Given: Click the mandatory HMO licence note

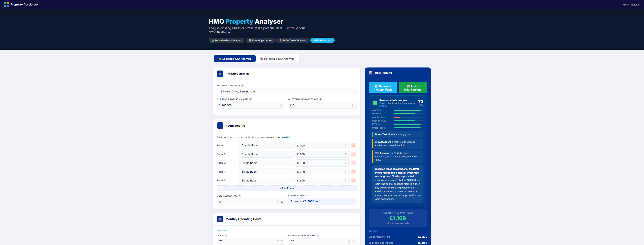Looking at the screenshot, I should click(x=398, y=157).
